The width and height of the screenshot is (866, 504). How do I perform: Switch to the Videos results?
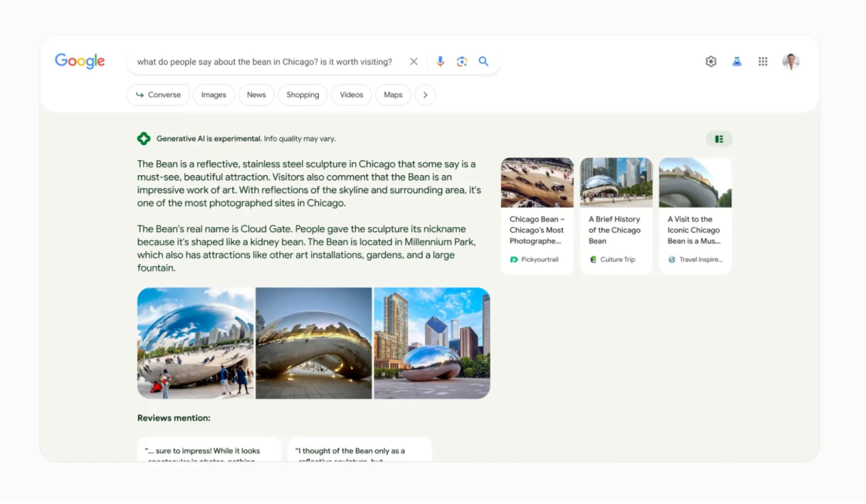tap(351, 95)
